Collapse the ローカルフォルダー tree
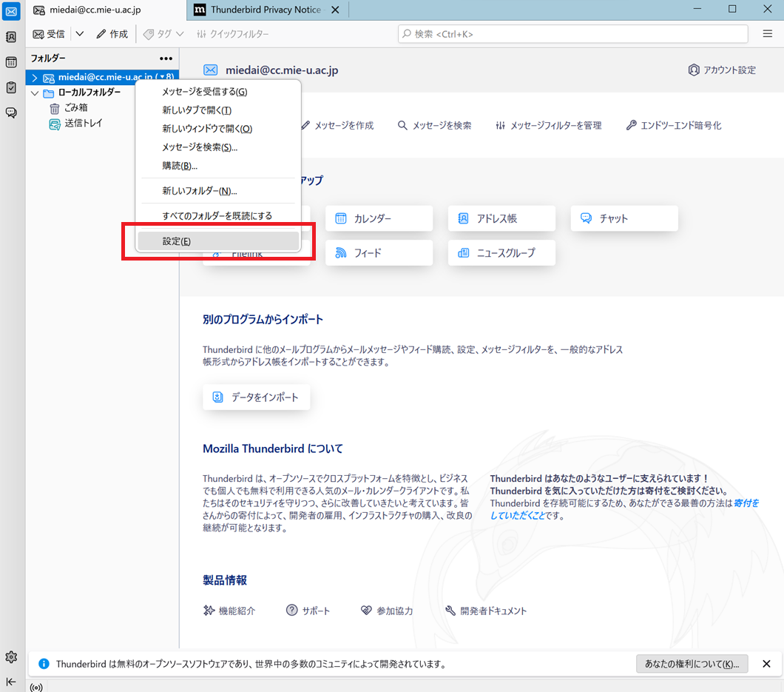This screenshot has width=784, height=692. pyautogui.click(x=35, y=93)
